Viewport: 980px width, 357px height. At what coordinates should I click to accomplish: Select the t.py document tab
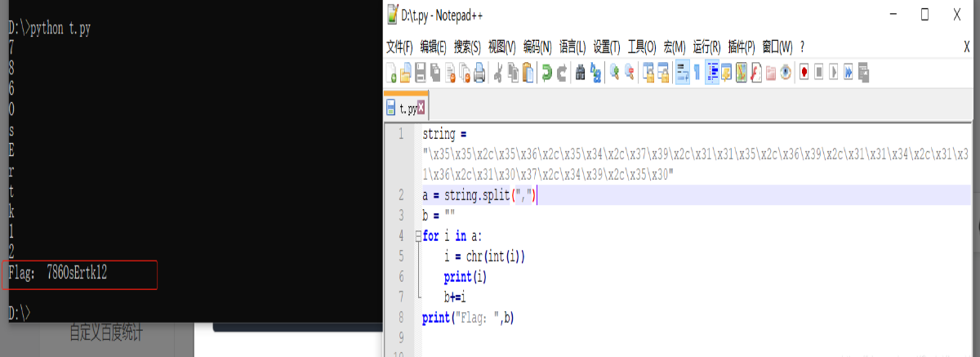[406, 108]
